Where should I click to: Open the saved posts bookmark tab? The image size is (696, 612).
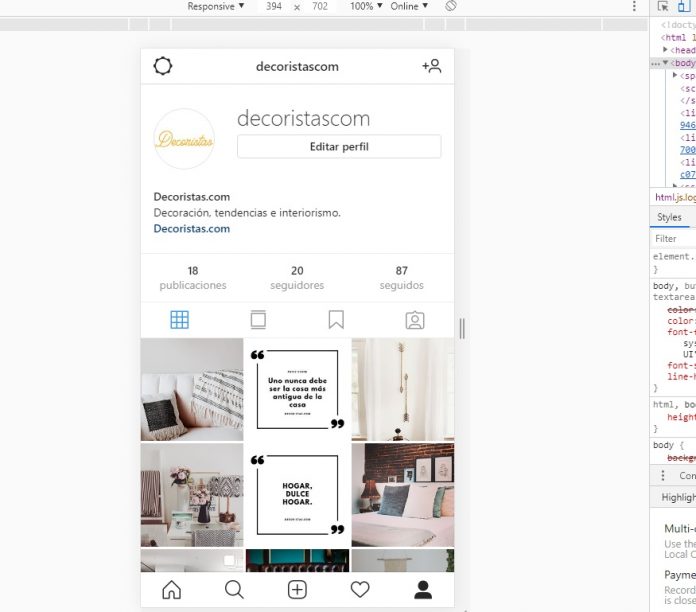(336, 320)
